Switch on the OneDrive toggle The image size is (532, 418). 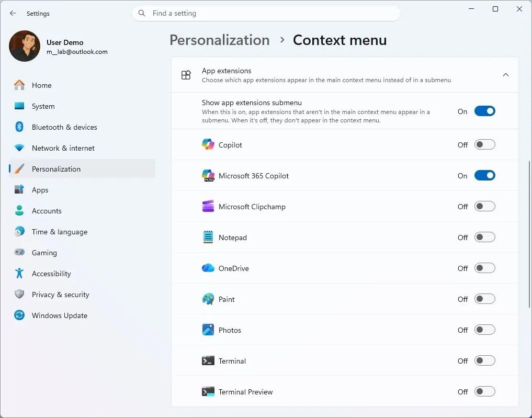[484, 268]
